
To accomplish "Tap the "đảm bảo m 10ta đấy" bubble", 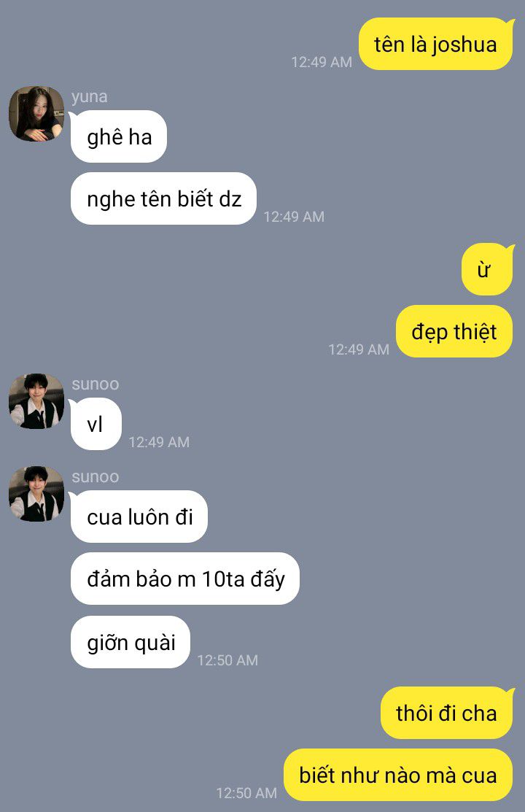I will click(184, 579).
